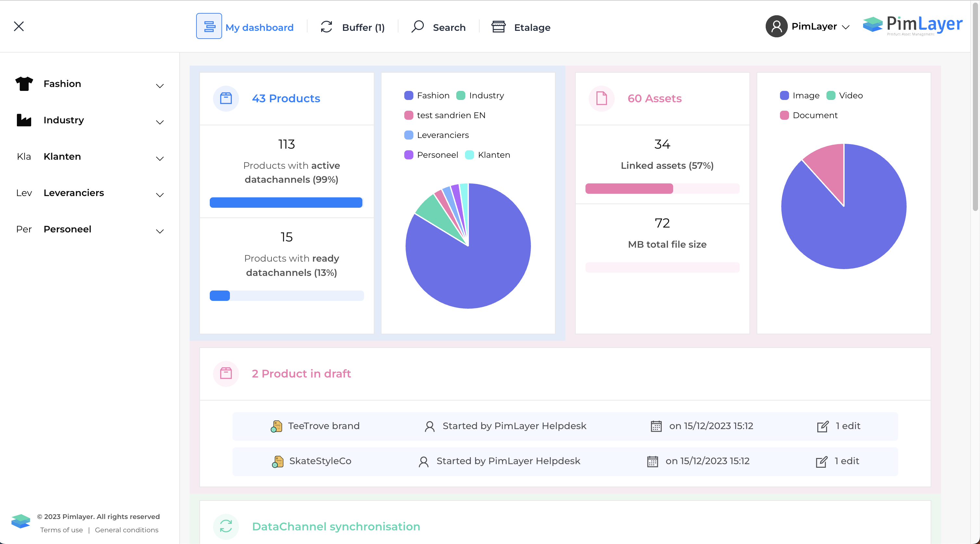Click the My dashboard icon

209,26
